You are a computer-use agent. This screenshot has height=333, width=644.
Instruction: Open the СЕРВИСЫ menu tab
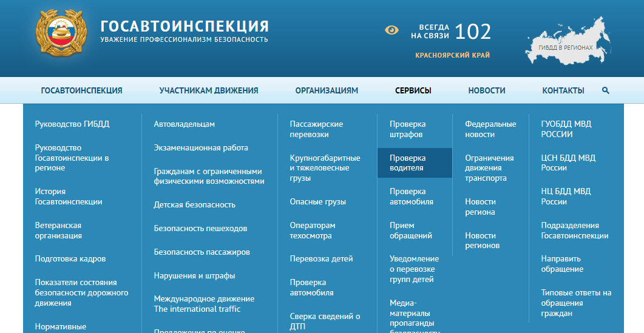tap(413, 90)
